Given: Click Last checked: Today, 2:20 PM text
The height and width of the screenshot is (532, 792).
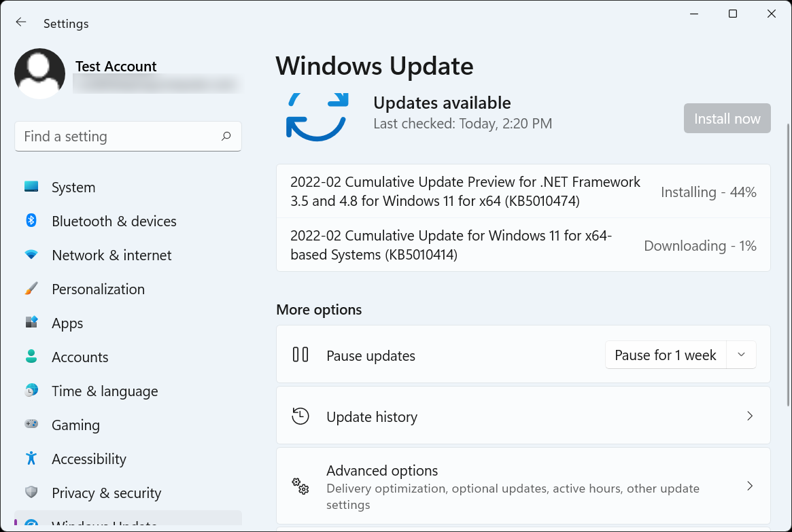Looking at the screenshot, I should coord(463,124).
